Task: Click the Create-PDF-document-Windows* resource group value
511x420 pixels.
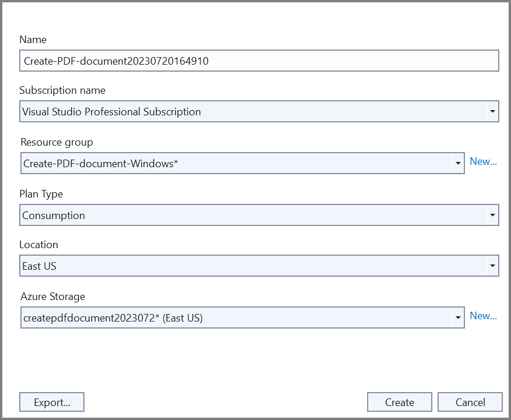Action: 100,164
